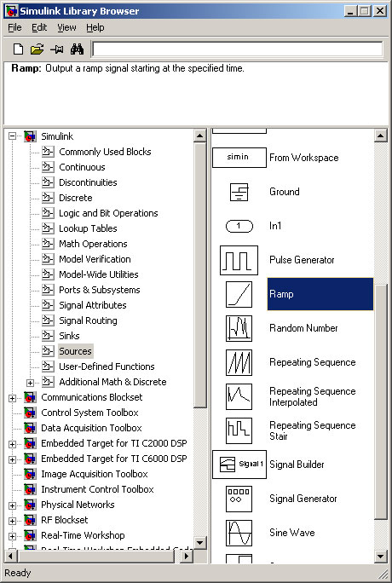Select the Signal Attributes library

(x=93, y=305)
